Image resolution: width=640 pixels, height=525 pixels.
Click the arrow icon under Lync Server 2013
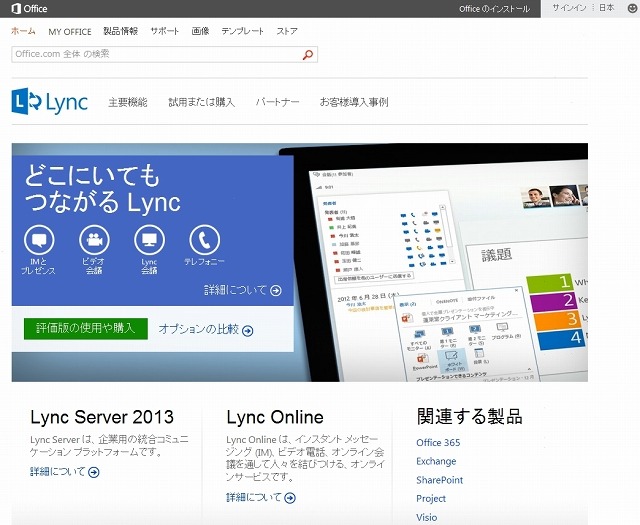[94, 472]
